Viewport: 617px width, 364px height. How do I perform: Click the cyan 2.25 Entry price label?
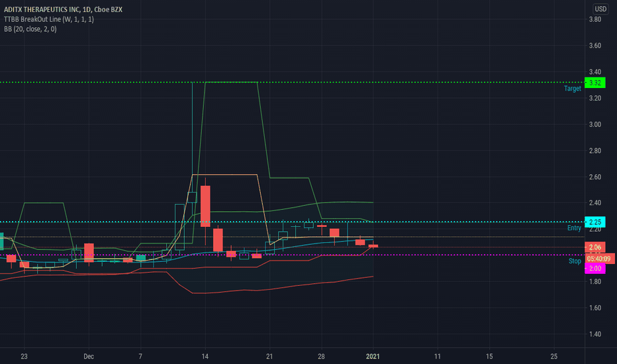pos(595,222)
